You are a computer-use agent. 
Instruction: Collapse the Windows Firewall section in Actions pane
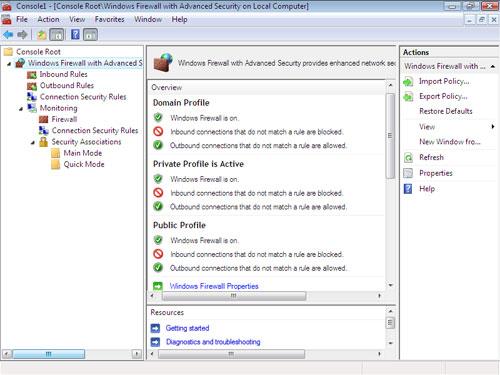click(493, 66)
